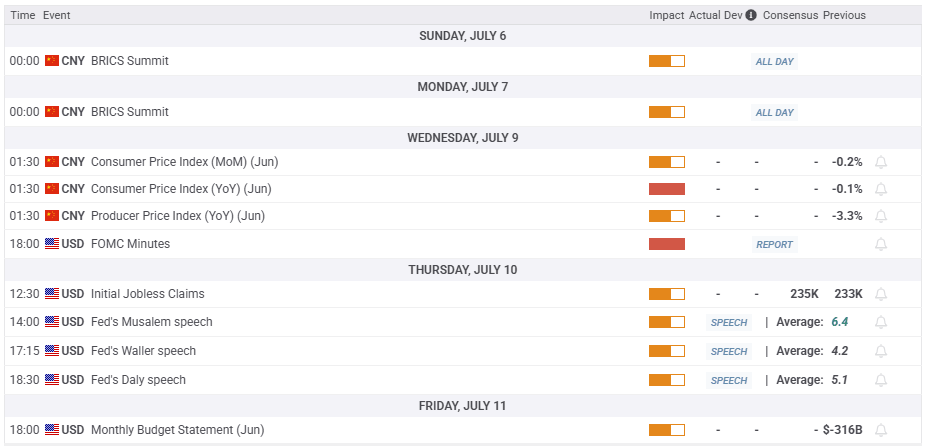This screenshot has height=446, width=925.
Task: Click bell icon for Fed's Waller speech
Action: pos(881,351)
